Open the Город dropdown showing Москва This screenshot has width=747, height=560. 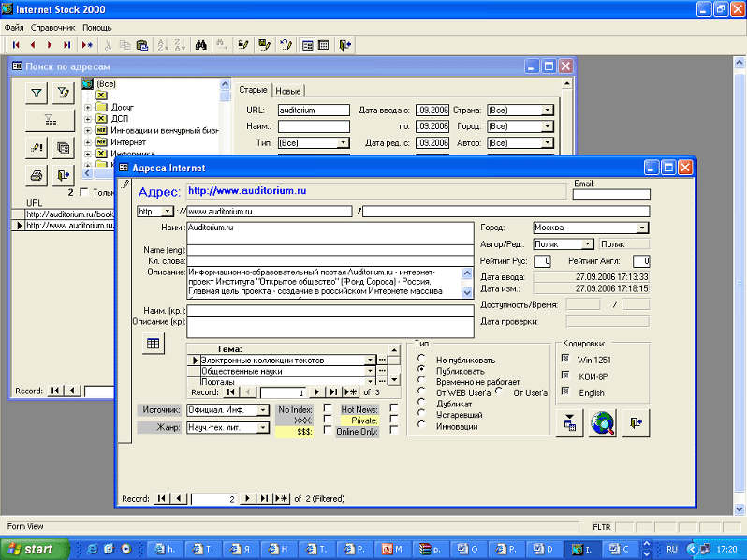641,227
